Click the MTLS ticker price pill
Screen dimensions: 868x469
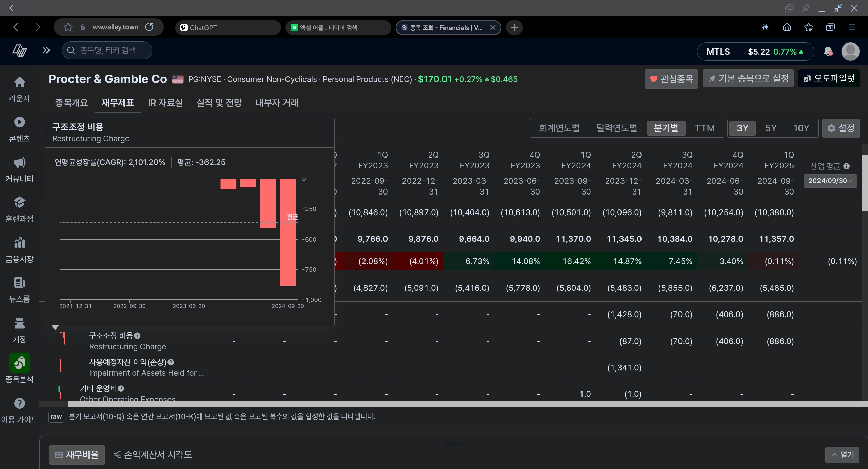click(x=755, y=52)
